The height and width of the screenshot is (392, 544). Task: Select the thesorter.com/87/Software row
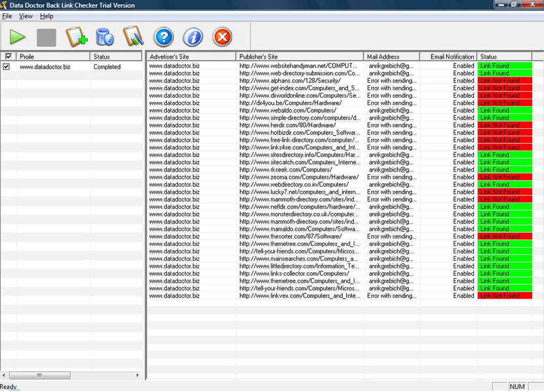point(340,236)
